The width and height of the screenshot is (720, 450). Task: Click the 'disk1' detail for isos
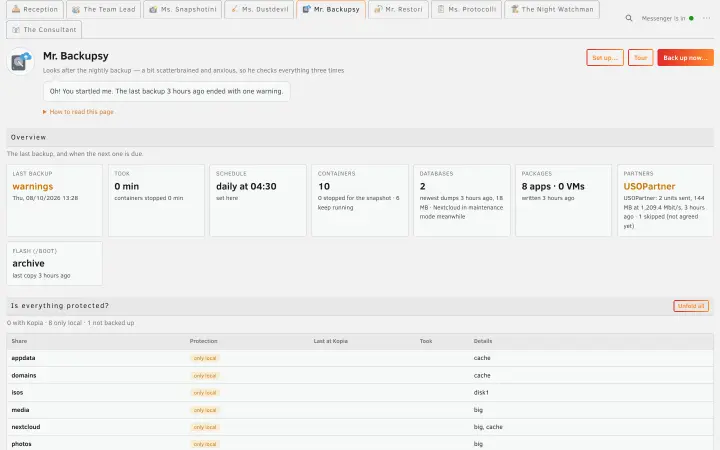[481, 393]
